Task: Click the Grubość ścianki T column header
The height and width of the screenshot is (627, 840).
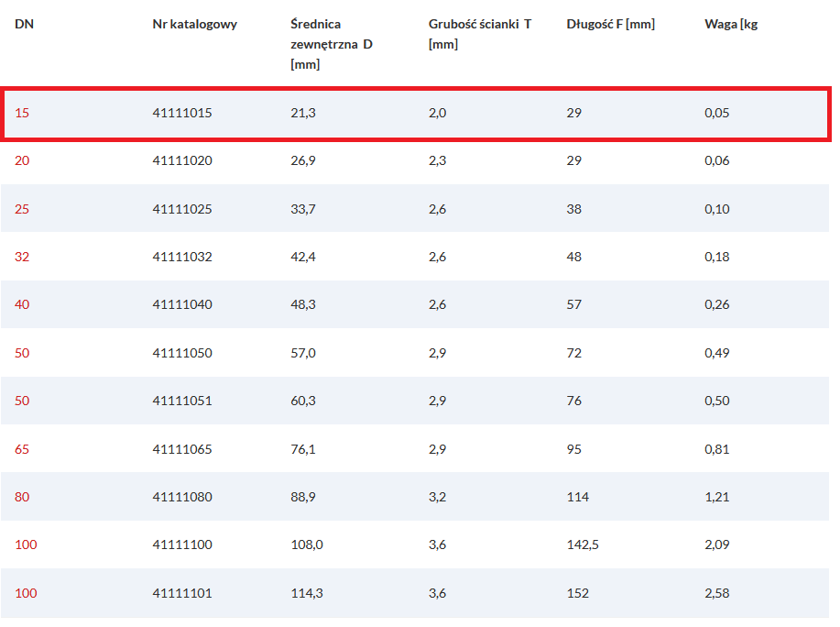Action: pyautogui.click(x=480, y=34)
